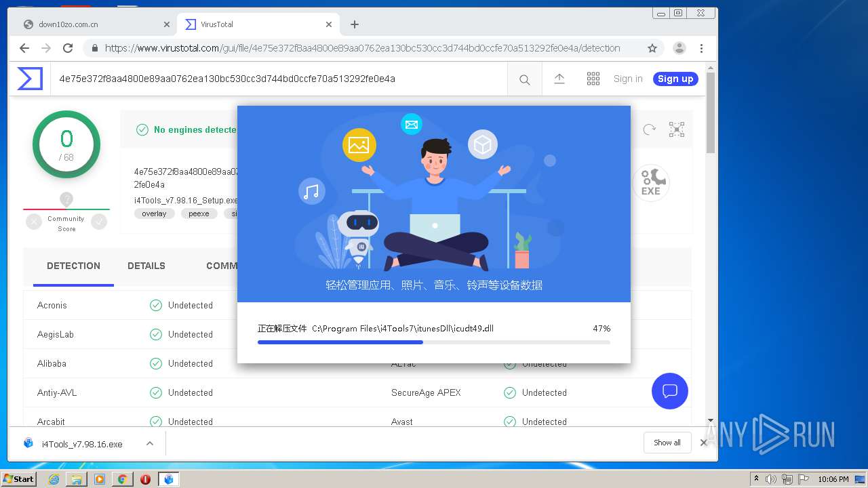Close the downloads bar

[x=704, y=443]
